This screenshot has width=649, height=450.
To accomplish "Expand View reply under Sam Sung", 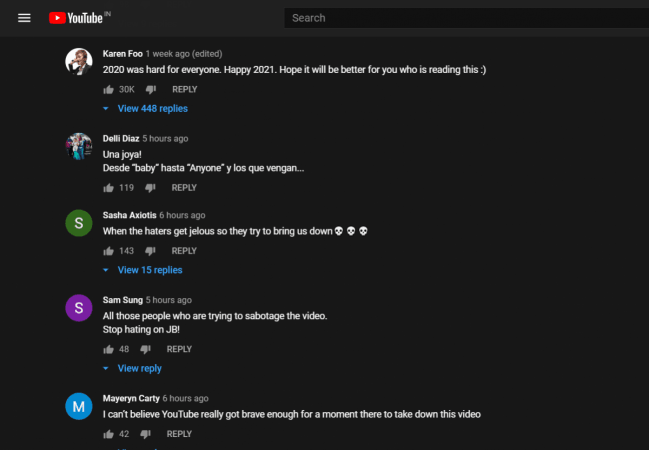I will [x=139, y=368].
